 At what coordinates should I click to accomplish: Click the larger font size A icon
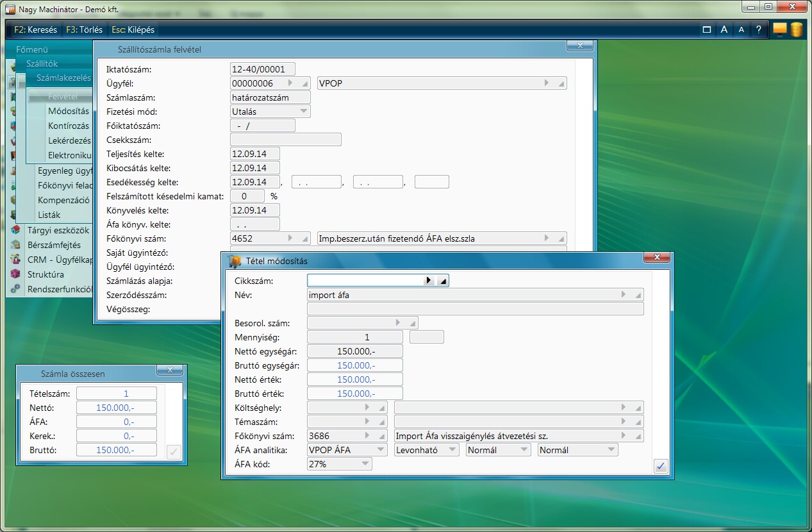pos(724,29)
